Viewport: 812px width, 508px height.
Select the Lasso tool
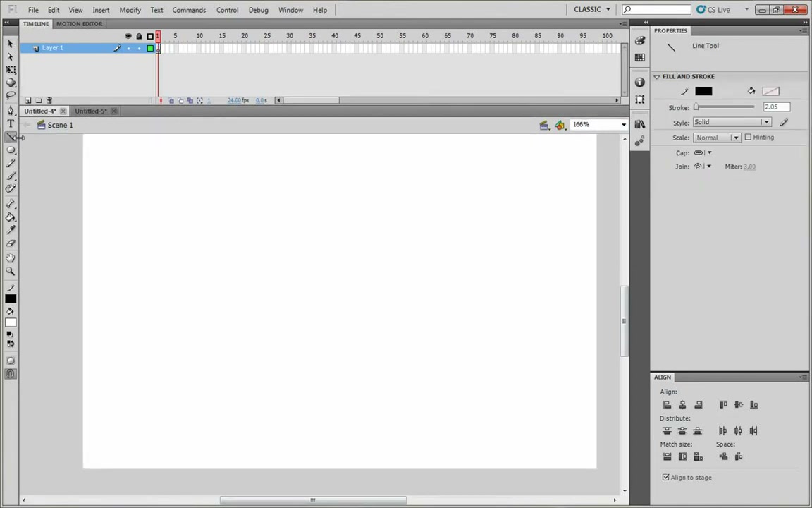[x=11, y=95]
